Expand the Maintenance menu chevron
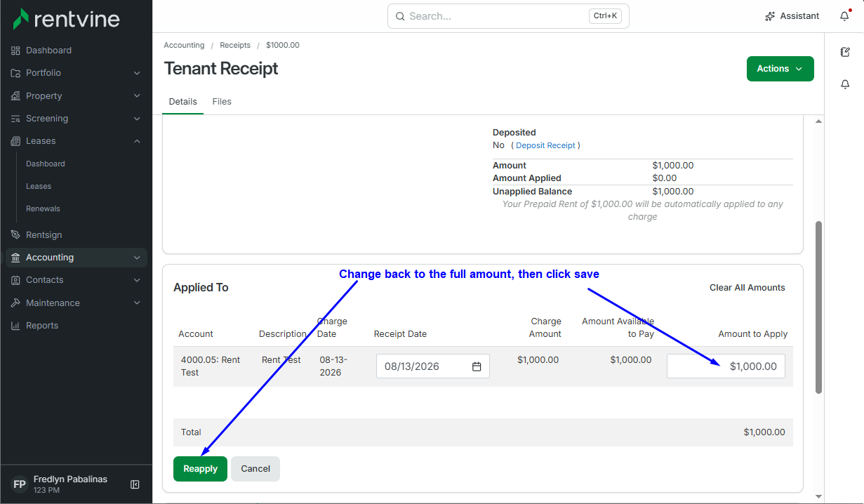864x504 pixels. click(137, 303)
